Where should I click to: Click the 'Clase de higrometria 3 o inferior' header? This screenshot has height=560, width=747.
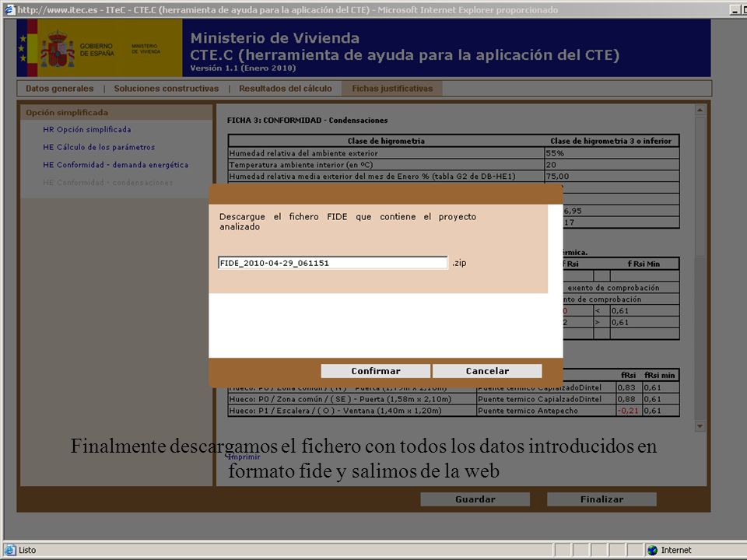(611, 141)
